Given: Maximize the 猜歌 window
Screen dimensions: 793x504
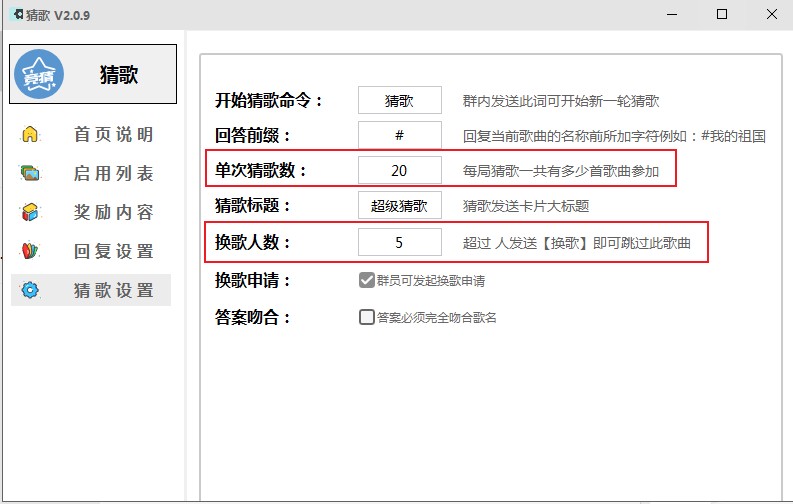Looking at the screenshot, I should point(722,14).
